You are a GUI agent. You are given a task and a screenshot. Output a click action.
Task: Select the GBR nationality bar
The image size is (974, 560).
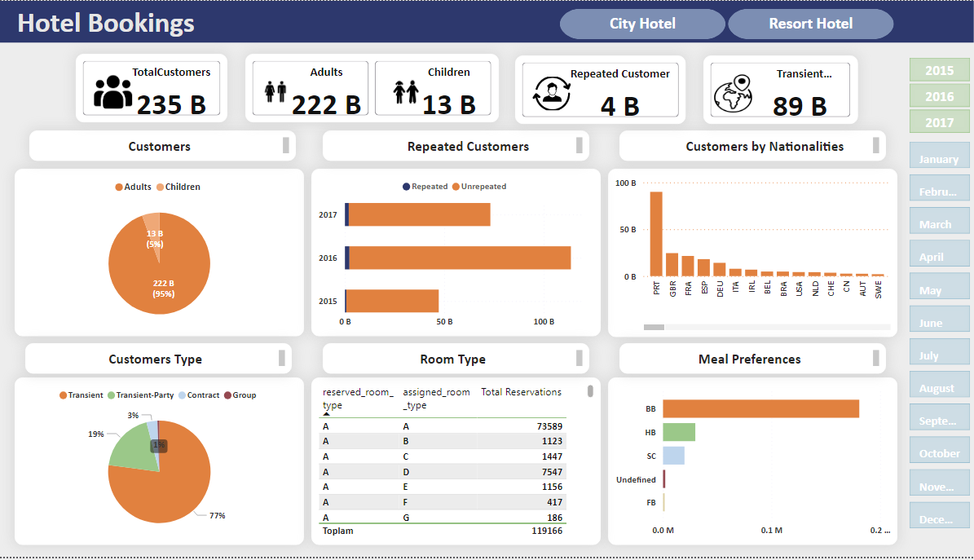click(x=672, y=265)
